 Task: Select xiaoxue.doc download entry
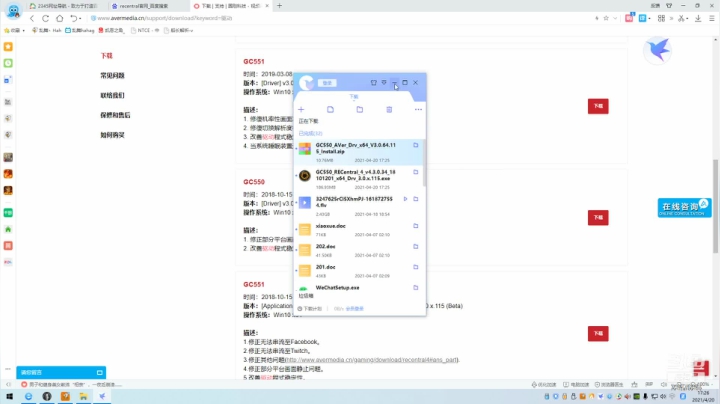pos(359,230)
